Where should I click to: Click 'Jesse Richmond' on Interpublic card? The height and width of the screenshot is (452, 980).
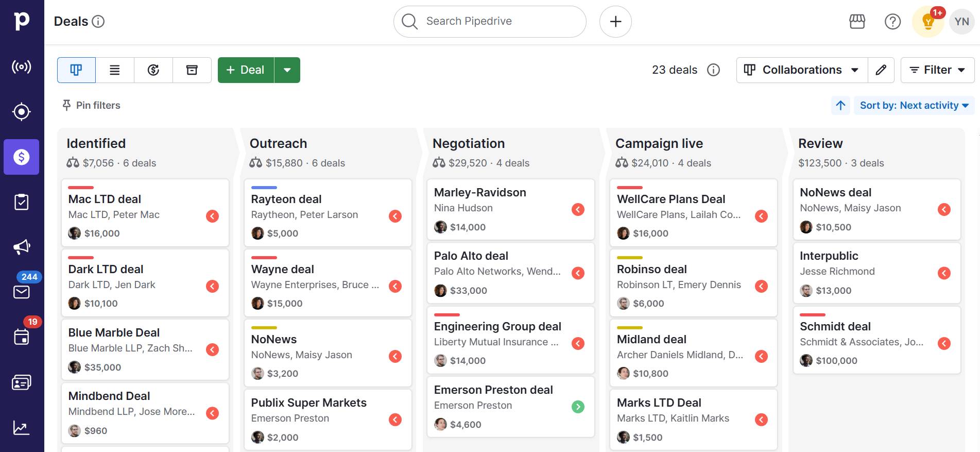pyautogui.click(x=837, y=271)
